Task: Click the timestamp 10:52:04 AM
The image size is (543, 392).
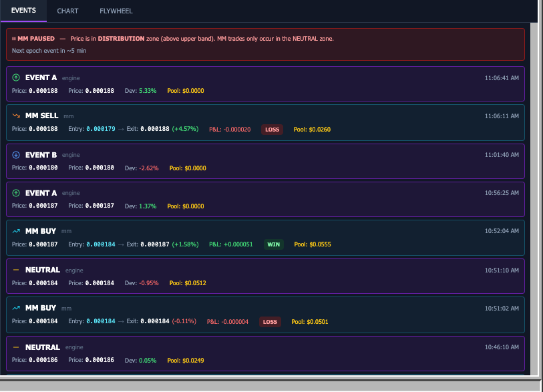Action: [x=502, y=231]
